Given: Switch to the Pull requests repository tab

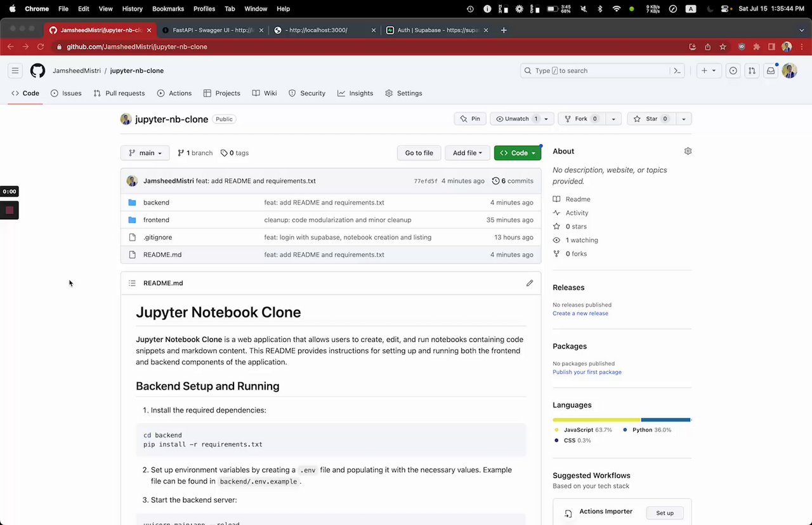Looking at the screenshot, I should click(x=119, y=93).
